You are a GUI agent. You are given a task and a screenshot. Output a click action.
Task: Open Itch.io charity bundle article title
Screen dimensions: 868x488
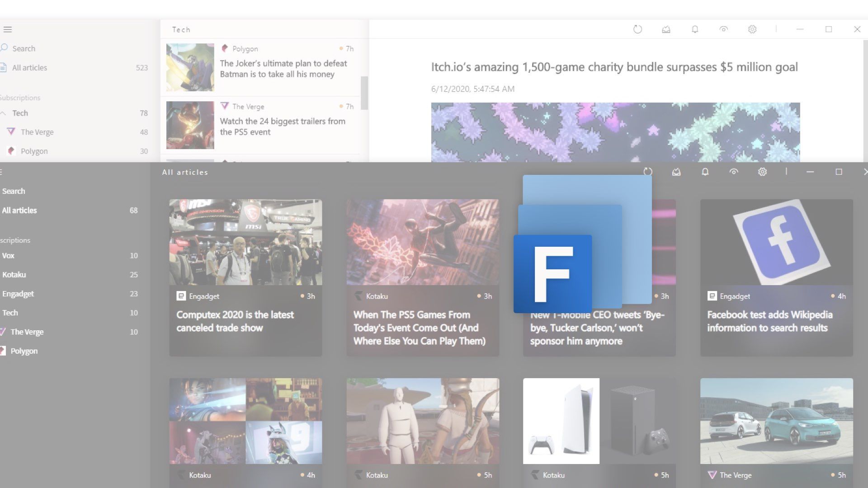click(x=614, y=67)
